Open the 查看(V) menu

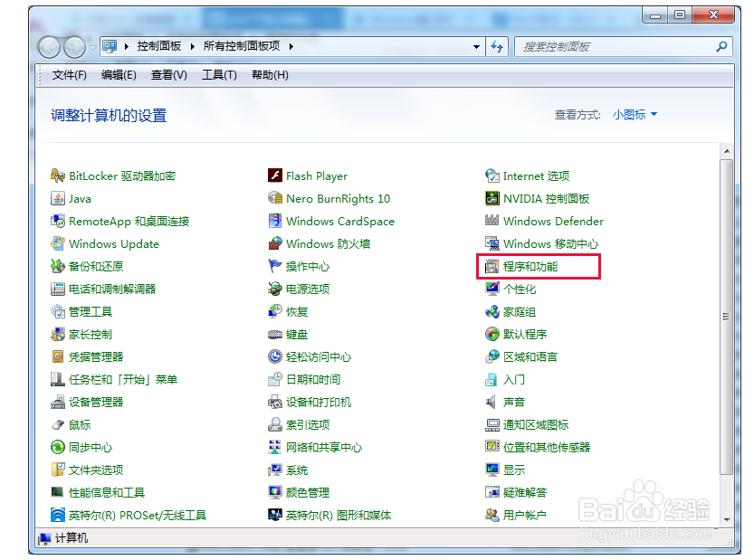pos(168,75)
